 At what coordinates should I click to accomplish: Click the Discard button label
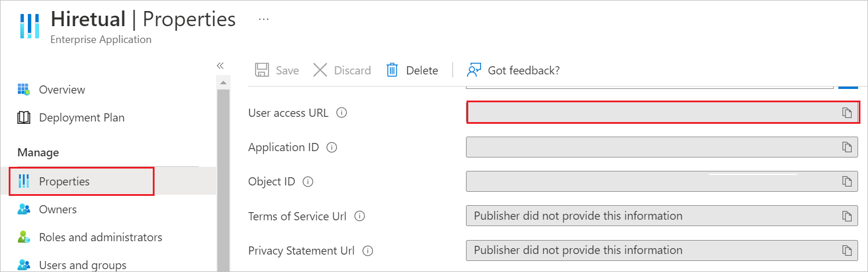click(x=353, y=70)
